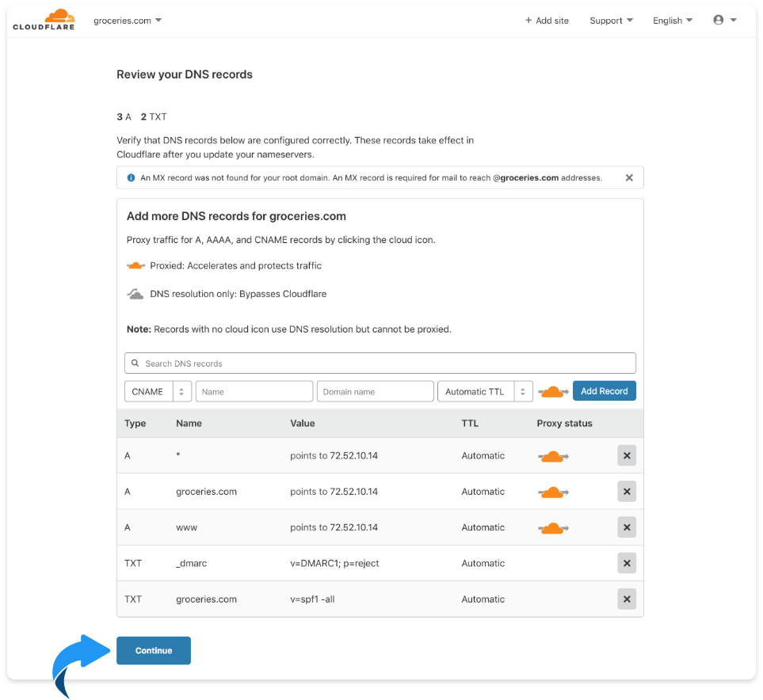
Task: Click the _dmarc record name
Action: click(x=192, y=563)
